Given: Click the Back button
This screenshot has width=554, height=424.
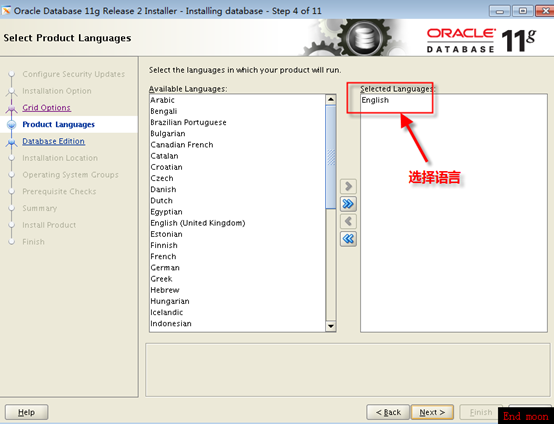Looking at the screenshot, I should click(388, 412).
